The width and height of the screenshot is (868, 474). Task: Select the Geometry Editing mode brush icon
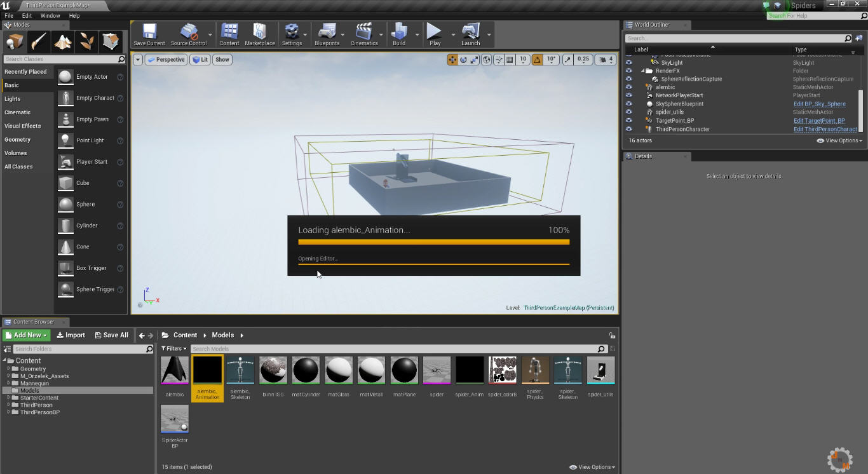(111, 41)
